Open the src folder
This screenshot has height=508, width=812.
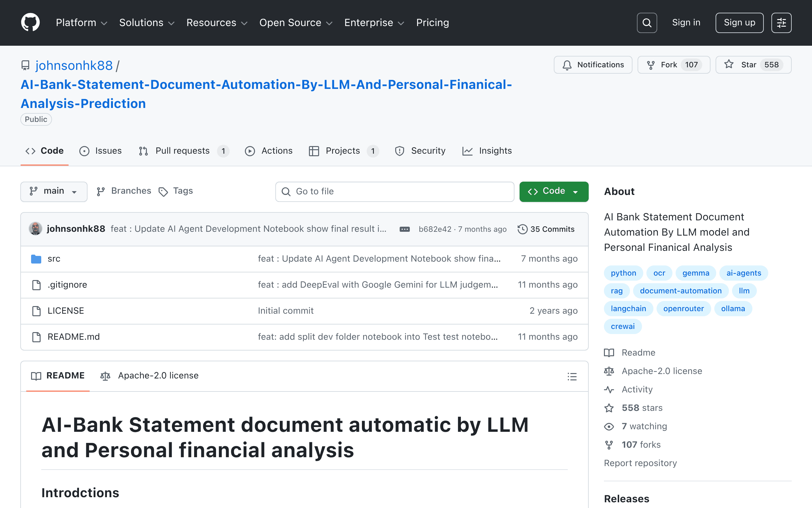(54, 259)
